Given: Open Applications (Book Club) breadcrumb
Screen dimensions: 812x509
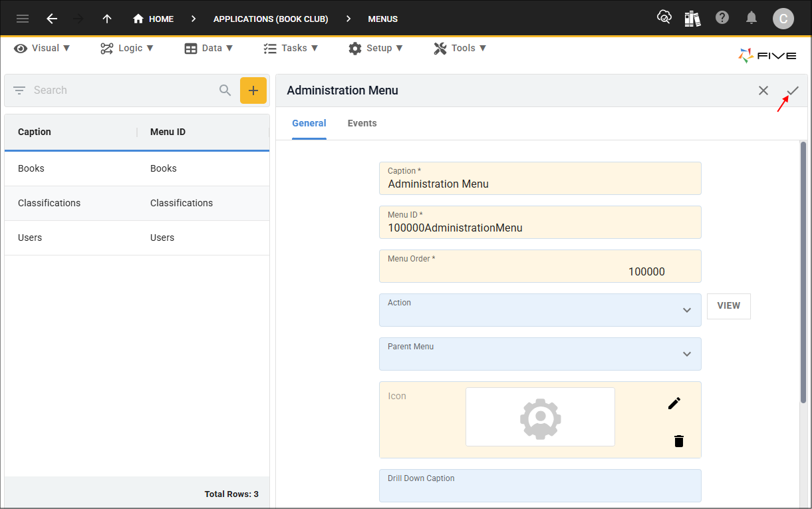Looking at the screenshot, I should point(271,19).
